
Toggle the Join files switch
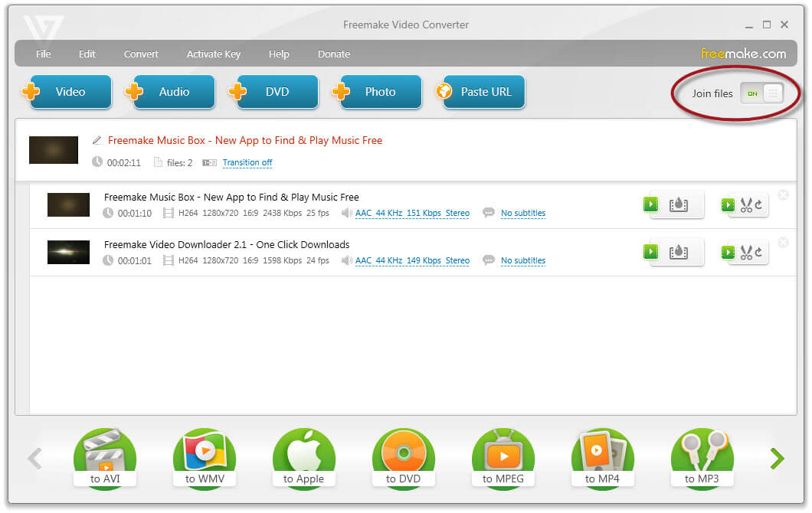[761, 93]
